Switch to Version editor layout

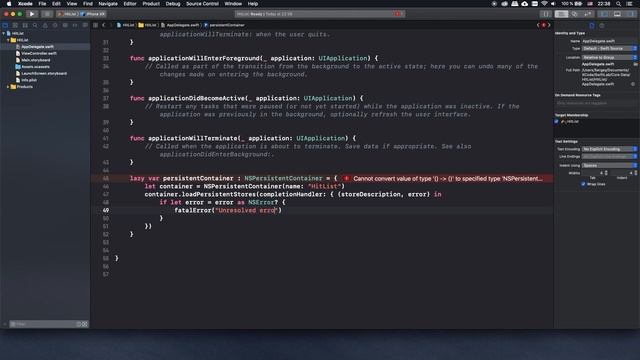coord(587,14)
